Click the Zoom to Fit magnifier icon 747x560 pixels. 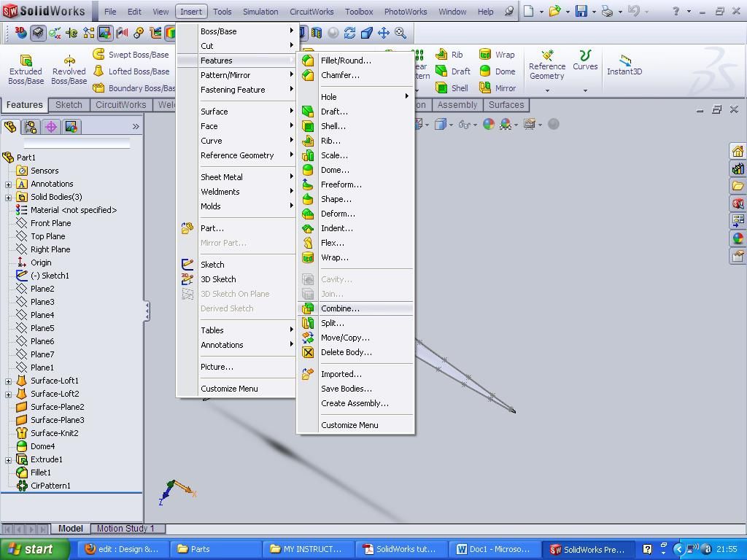[400, 33]
